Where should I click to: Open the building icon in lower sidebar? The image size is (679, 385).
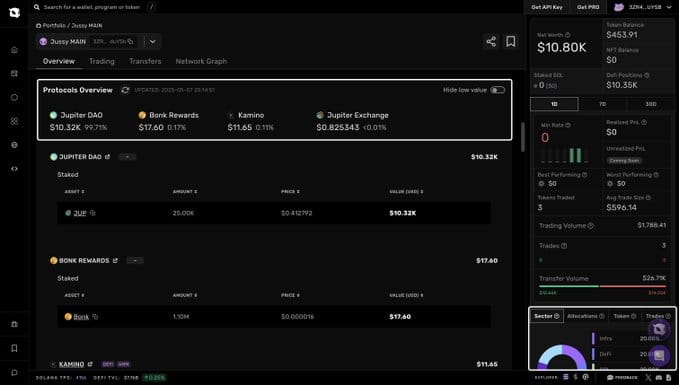point(14,324)
